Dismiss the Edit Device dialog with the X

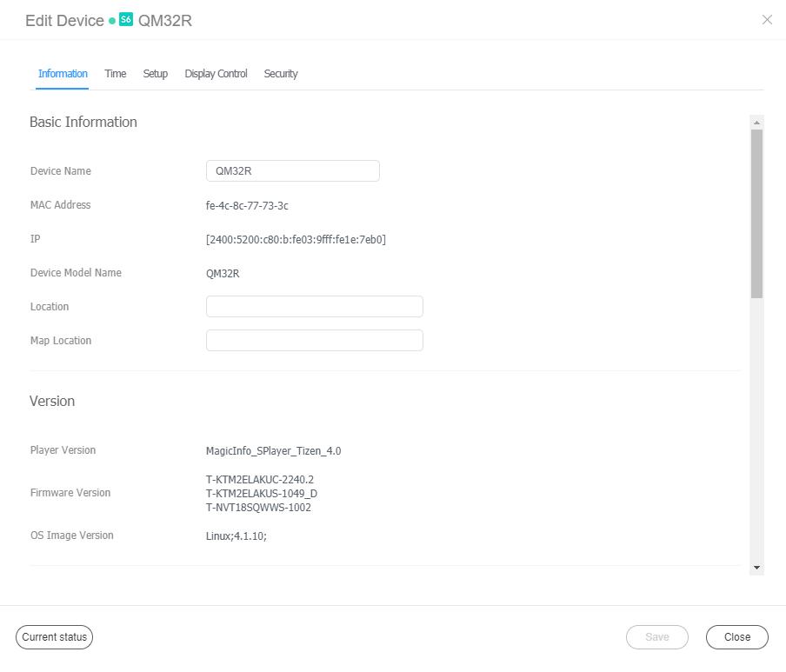pyautogui.click(x=767, y=19)
